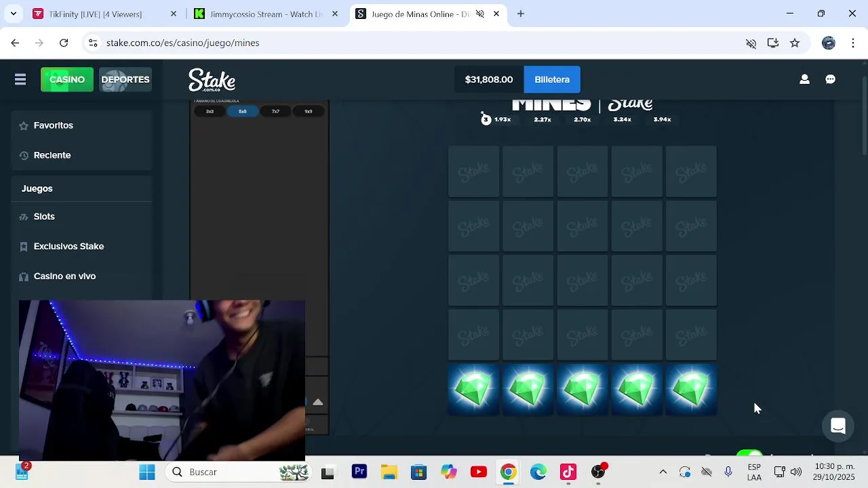Close the Jimmycossio Stream tab
The image size is (868, 488).
click(335, 14)
